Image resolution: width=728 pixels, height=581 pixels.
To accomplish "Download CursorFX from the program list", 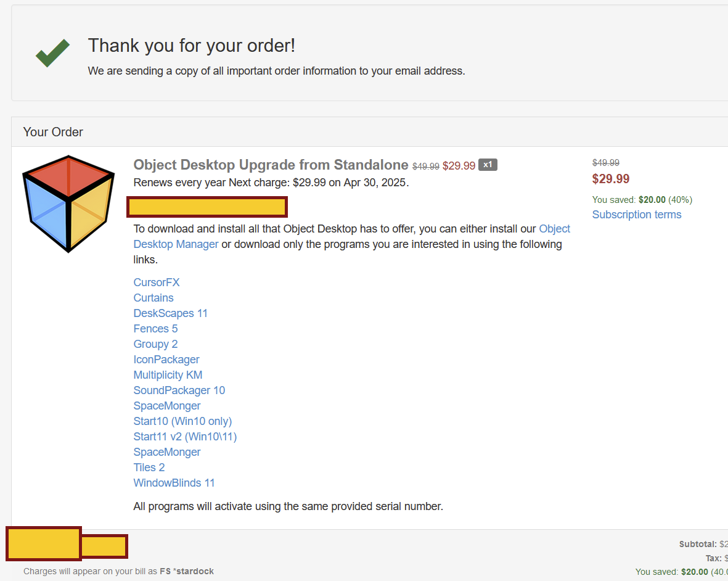I will pos(157,282).
